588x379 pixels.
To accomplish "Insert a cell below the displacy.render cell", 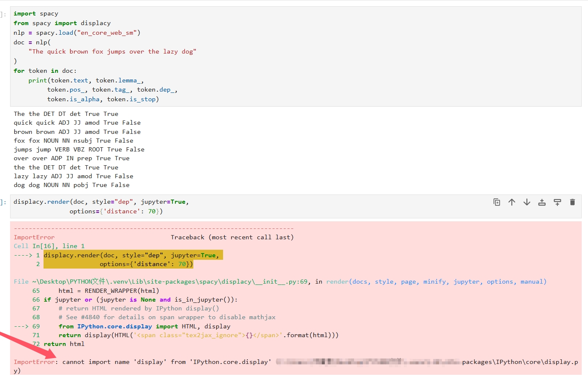I will [557, 202].
